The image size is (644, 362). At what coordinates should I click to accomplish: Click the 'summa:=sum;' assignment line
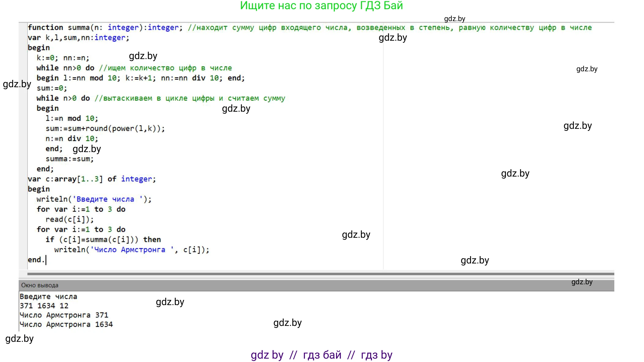[69, 159]
